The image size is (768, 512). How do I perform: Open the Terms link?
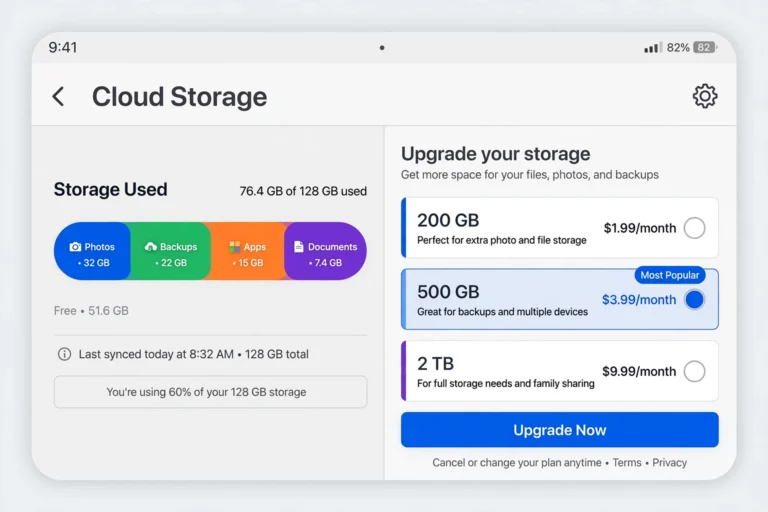(626, 463)
